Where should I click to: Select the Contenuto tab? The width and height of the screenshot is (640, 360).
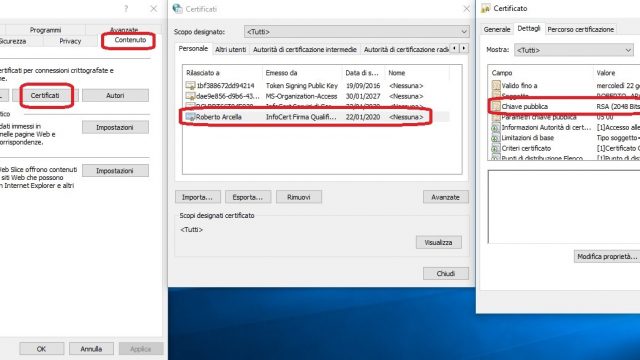click(x=130, y=40)
